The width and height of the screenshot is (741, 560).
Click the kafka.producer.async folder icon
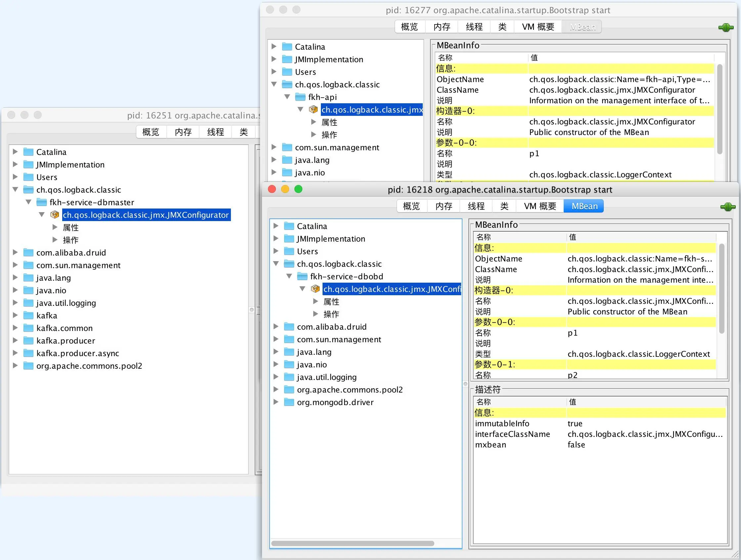pos(28,353)
